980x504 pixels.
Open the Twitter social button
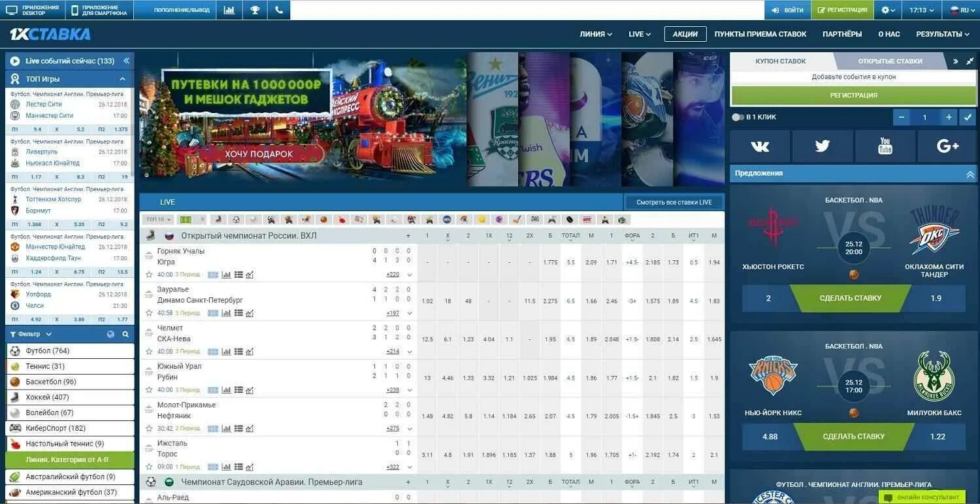[823, 146]
